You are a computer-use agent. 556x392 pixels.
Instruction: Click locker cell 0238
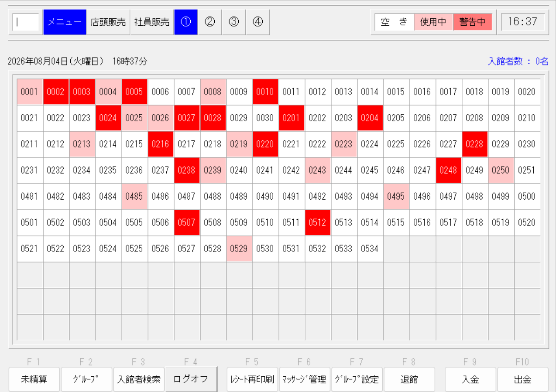pos(187,170)
